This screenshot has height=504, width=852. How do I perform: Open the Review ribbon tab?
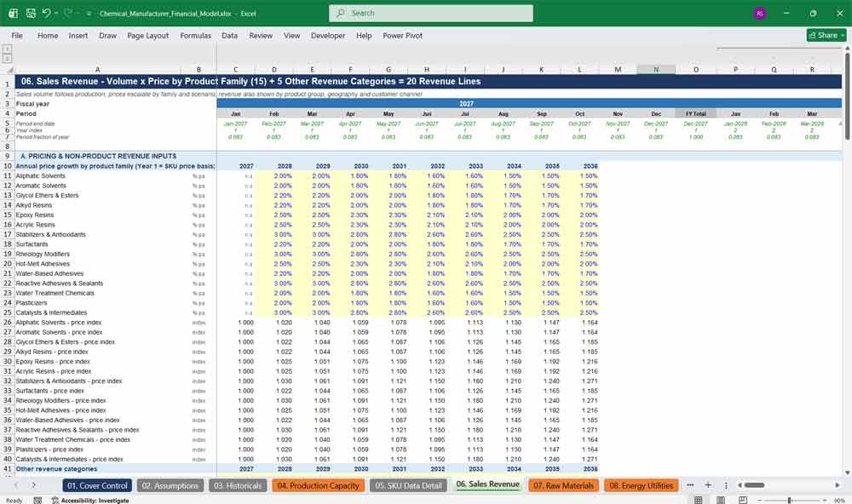tap(261, 35)
